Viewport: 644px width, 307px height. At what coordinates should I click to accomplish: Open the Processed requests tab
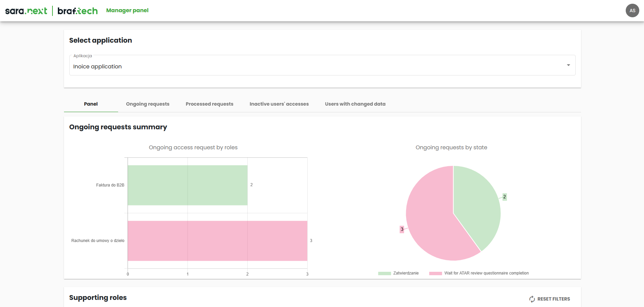[x=209, y=104]
